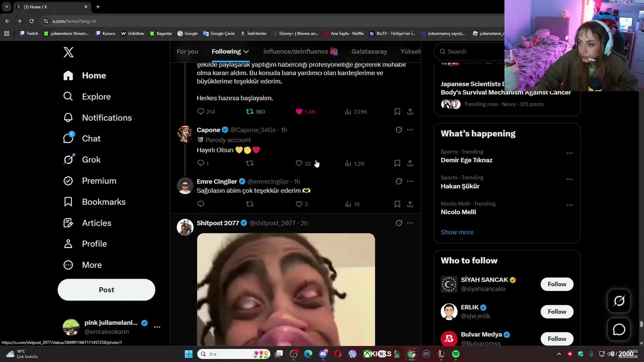The image size is (644, 362).
Task: Switch to influence/deinfluence list tab
Action: point(300,51)
